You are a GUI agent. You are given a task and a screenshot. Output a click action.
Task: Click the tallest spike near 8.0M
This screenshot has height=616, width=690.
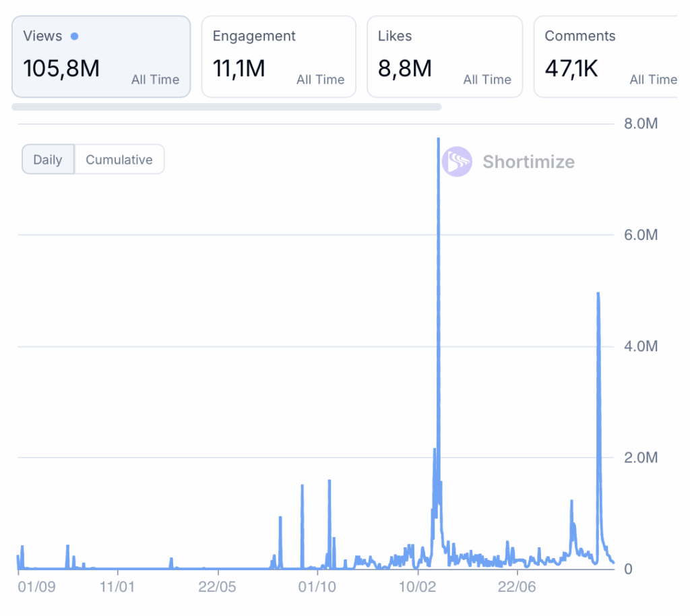coord(438,142)
